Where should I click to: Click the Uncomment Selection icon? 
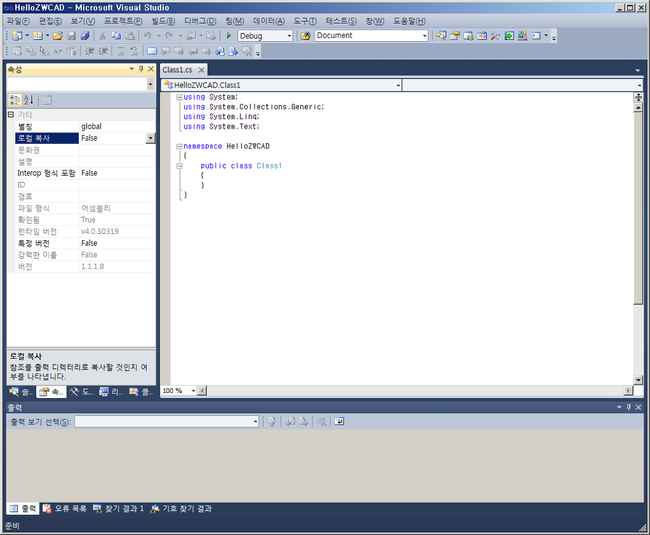[x=133, y=51]
